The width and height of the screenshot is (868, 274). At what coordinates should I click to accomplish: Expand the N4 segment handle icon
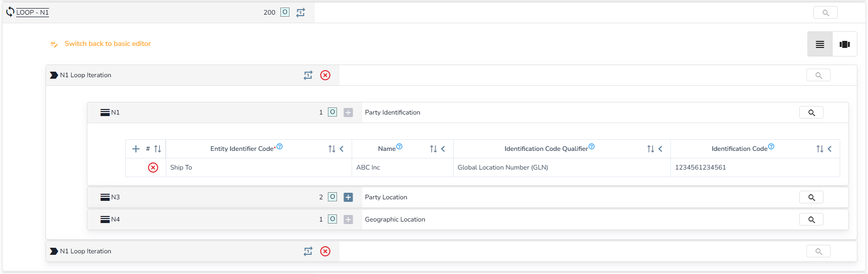tap(105, 220)
